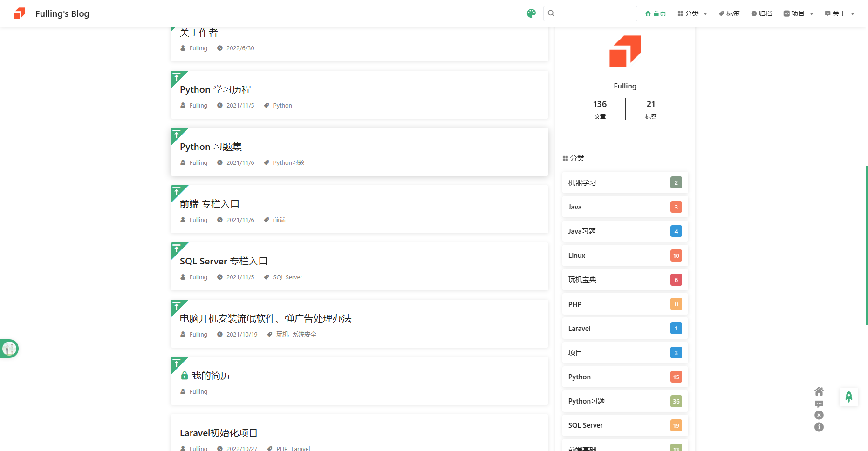The height and width of the screenshot is (451, 868).
Task: Click the Fulling's Blog logo icon
Action: point(19,13)
